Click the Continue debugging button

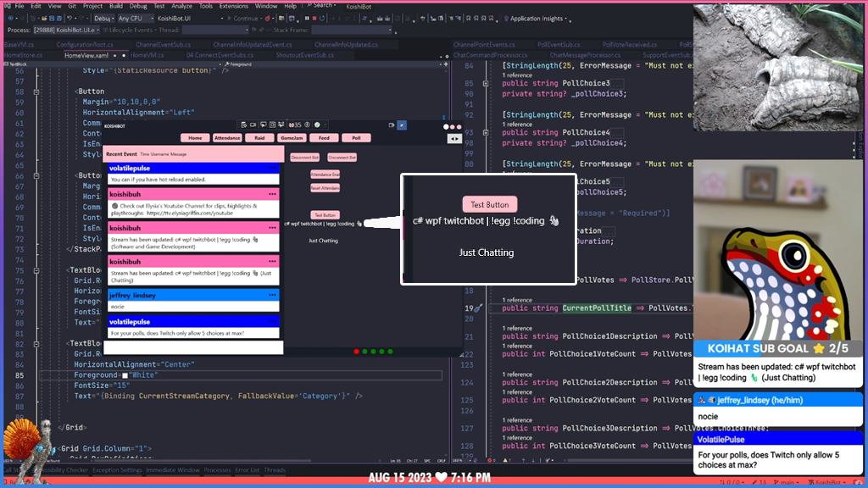point(242,19)
